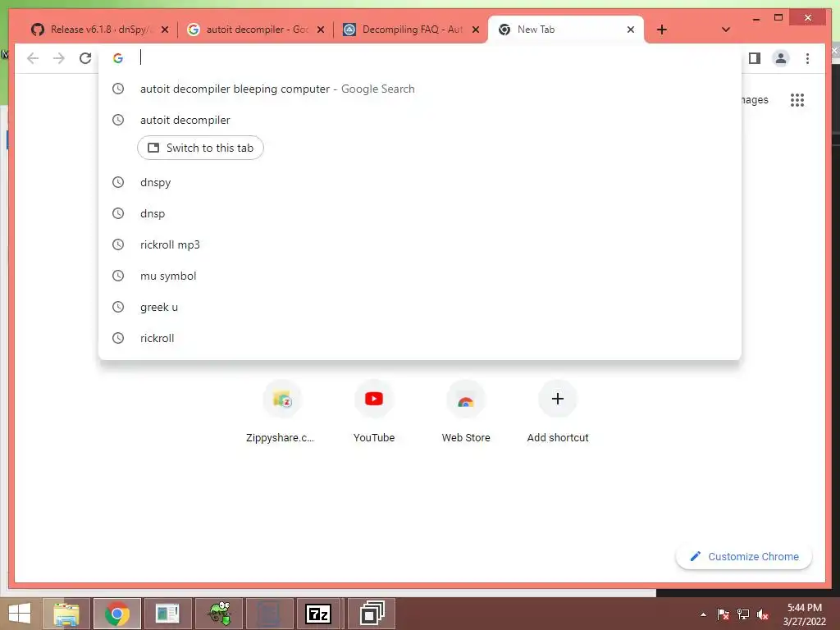840x630 pixels.
Task: Choose 'rickroll mp3' suggestion
Action: tap(420, 244)
